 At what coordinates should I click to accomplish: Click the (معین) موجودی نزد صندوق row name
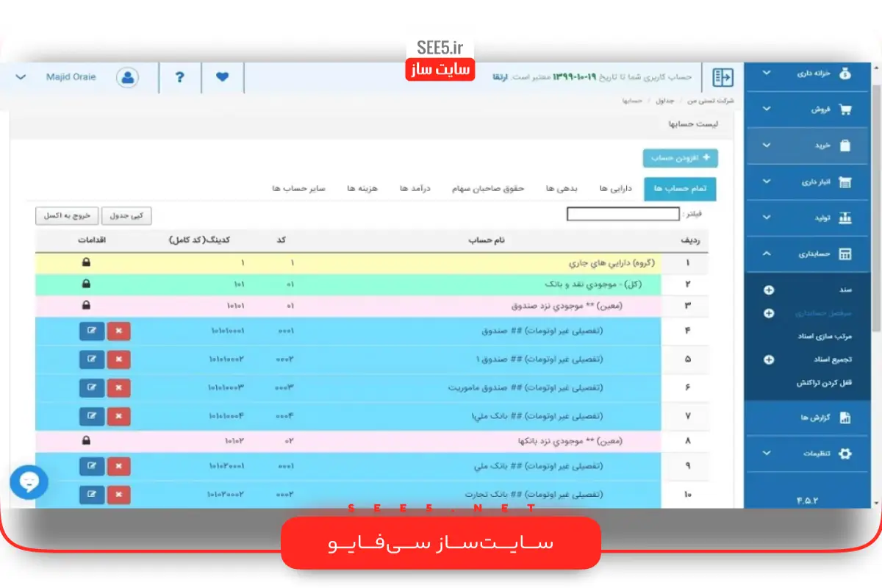[566, 305]
